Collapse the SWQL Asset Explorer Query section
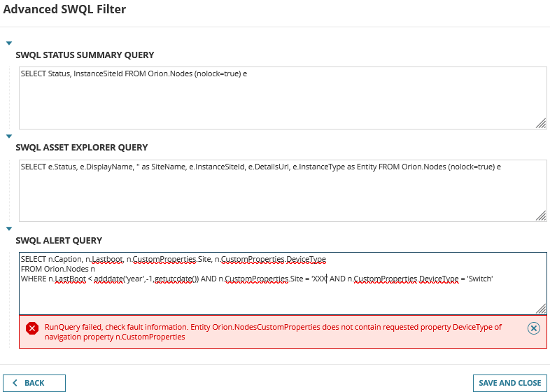Viewport: 550px width, 392px height. [x=9, y=136]
